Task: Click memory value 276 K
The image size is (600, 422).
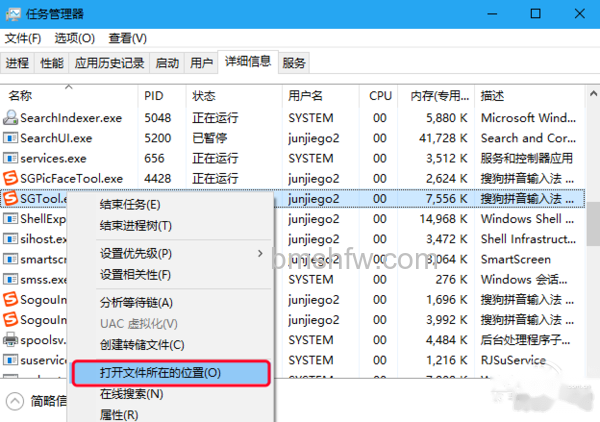Action: pyautogui.click(x=452, y=280)
